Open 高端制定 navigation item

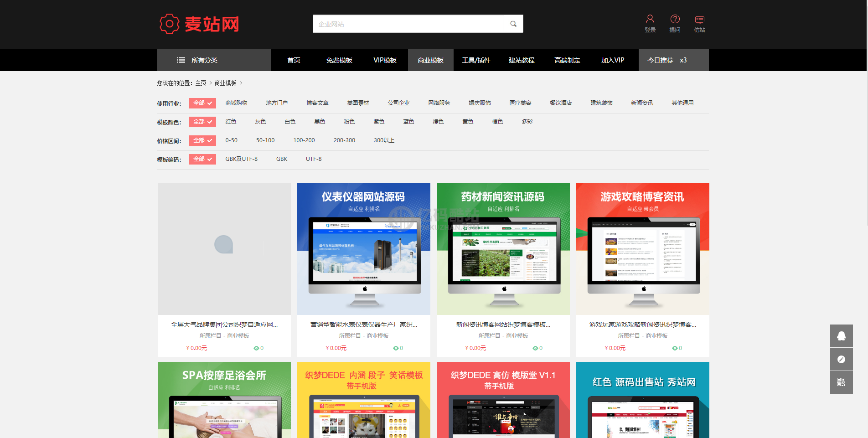click(x=567, y=60)
